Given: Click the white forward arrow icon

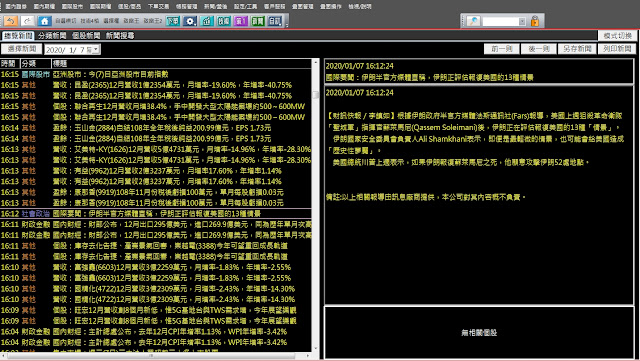Looking at the screenshot, I should (x=27, y=21).
